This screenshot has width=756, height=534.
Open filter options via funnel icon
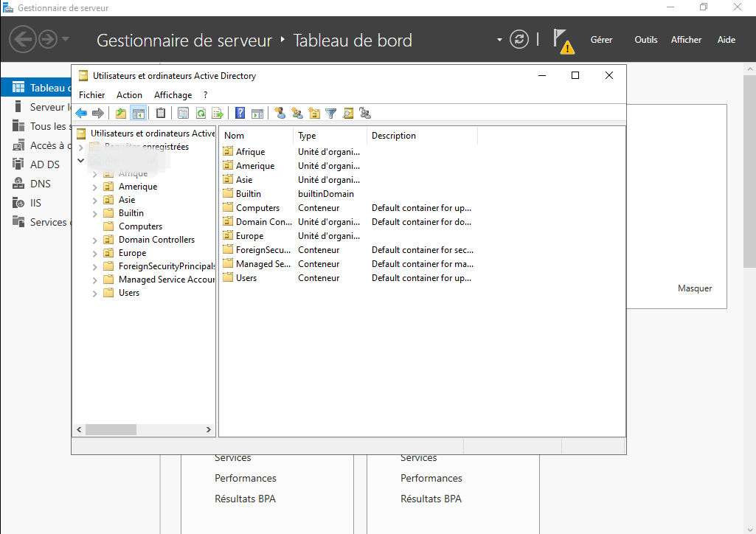click(x=331, y=113)
